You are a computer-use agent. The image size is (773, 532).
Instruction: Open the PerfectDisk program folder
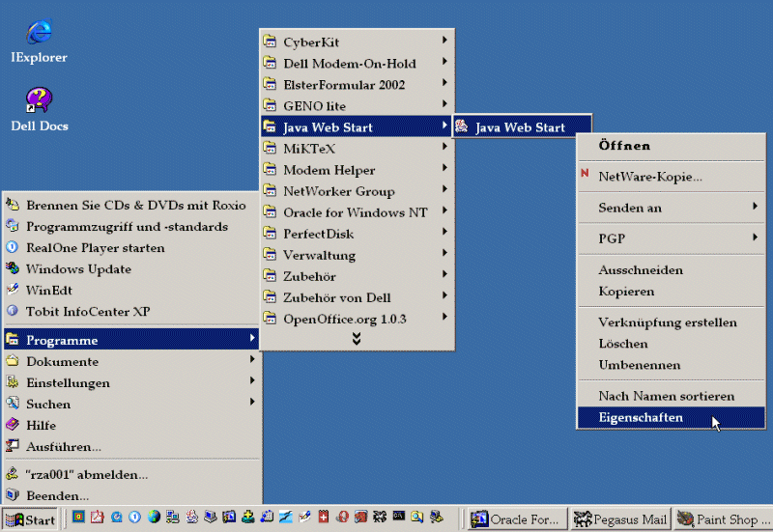pos(357,234)
